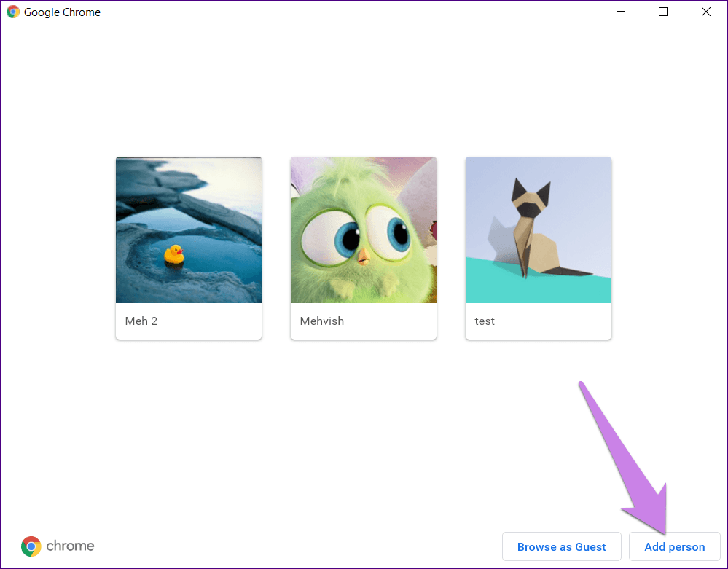Maximize the Google Chrome window
728x569 pixels.
point(663,12)
